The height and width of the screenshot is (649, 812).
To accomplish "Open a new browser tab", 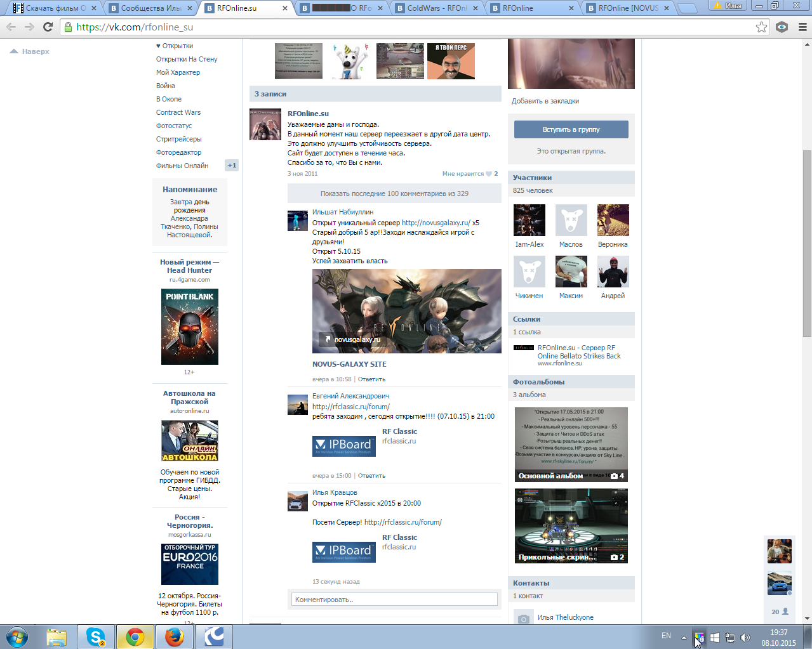I will tap(687, 9).
